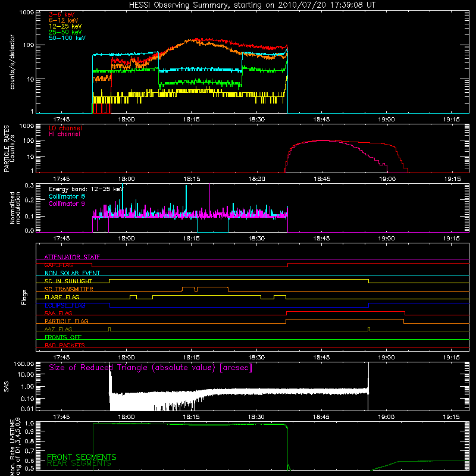The height and width of the screenshot is (476, 476).
Task: Click the HESSI Observing Summary plot title
Action: (x=252, y=5)
